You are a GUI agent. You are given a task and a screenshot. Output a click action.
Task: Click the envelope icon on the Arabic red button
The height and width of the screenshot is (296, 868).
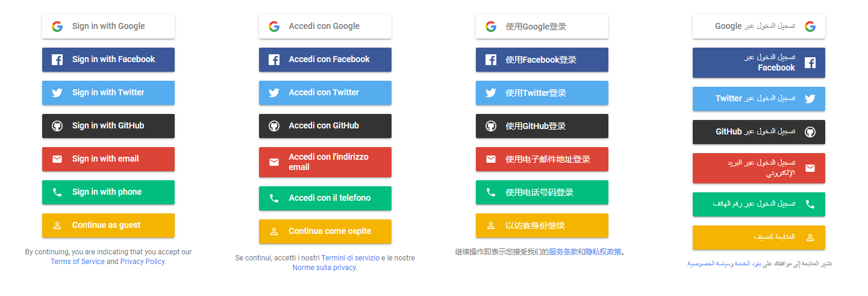tap(810, 168)
